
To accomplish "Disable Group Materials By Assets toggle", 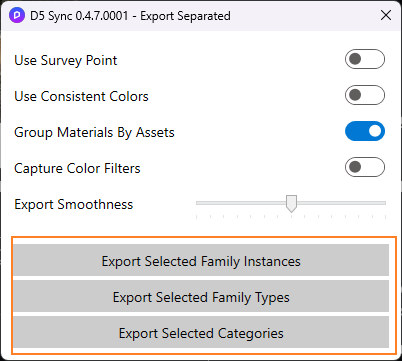I will 365,131.
